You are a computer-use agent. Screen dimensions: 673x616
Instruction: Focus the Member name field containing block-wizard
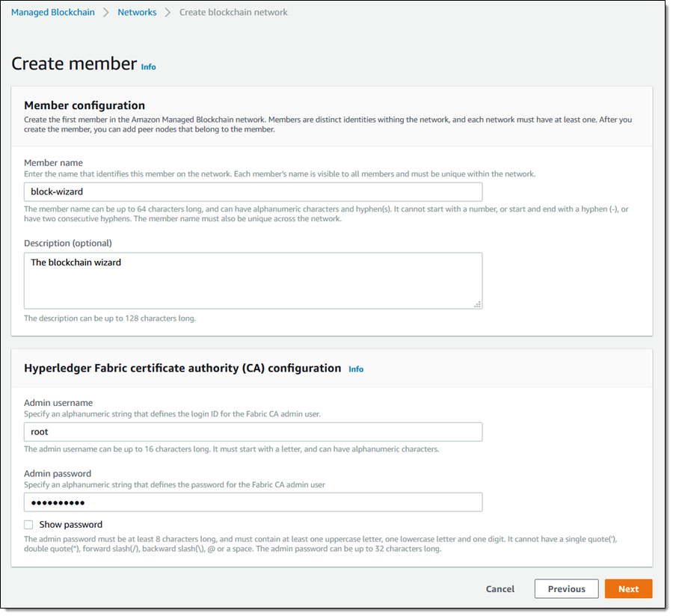[x=253, y=192]
